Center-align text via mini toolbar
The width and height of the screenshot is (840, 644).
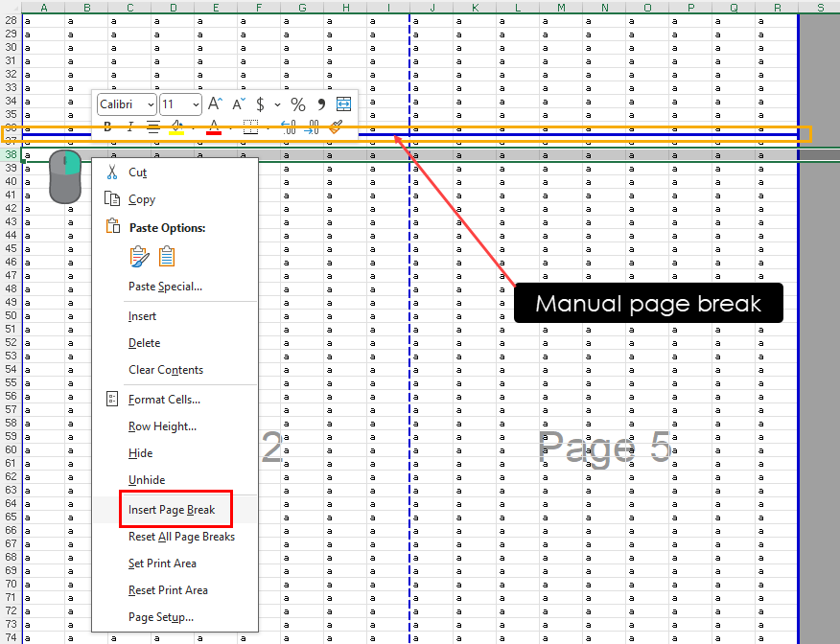pyautogui.click(x=153, y=127)
